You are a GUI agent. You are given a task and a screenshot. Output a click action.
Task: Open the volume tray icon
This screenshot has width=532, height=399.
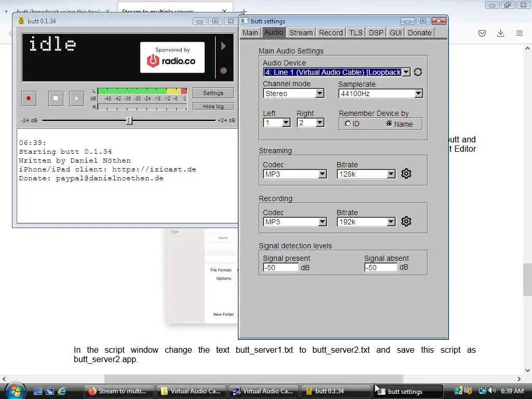tap(493, 391)
